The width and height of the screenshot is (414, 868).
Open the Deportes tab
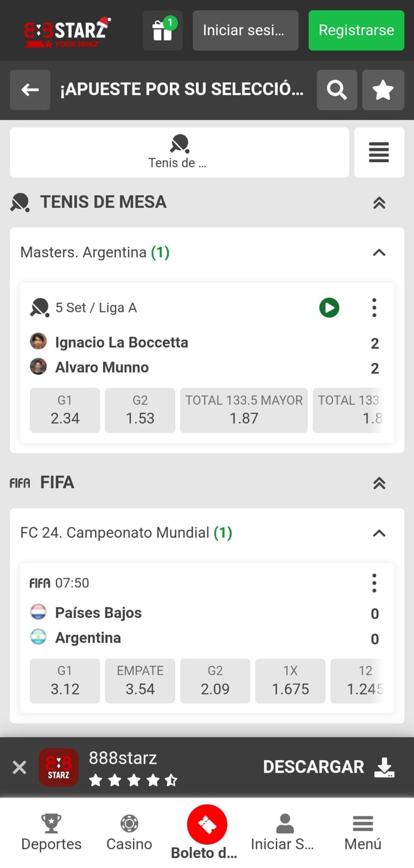click(x=51, y=832)
